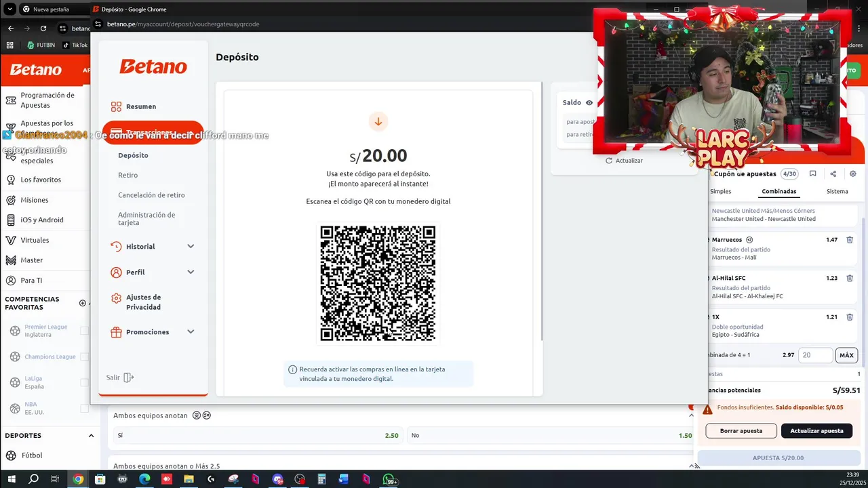Remove the Al-Hilal SFC selection

[x=850, y=278]
